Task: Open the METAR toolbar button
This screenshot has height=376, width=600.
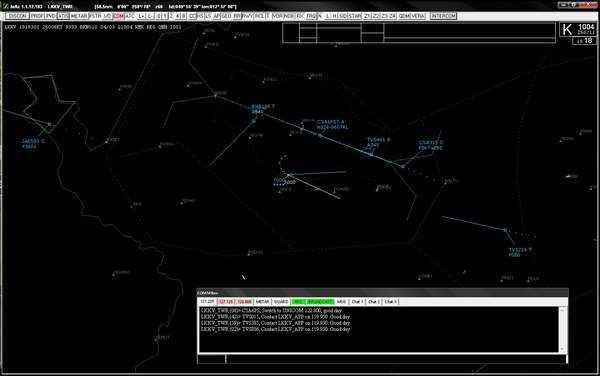Action: click(x=79, y=16)
